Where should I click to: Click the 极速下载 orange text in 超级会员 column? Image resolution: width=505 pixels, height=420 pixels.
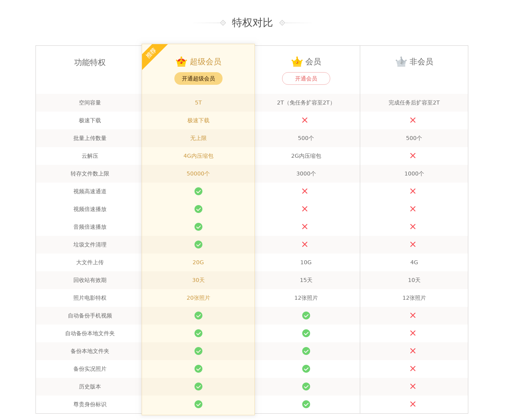[x=198, y=120]
